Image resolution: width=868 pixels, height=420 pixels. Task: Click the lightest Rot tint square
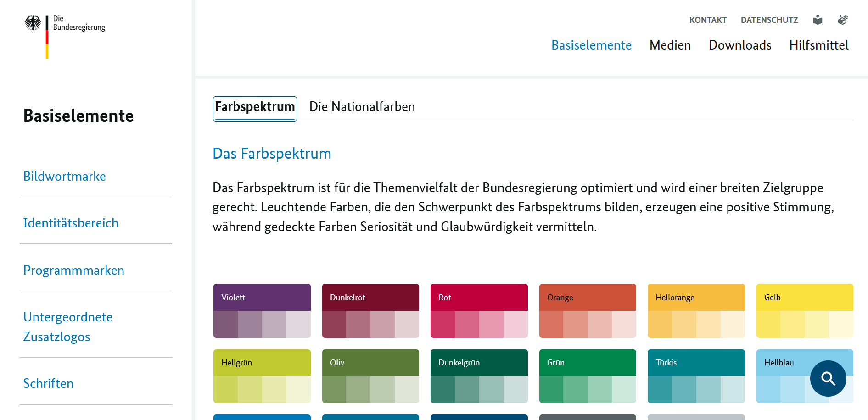click(515, 325)
